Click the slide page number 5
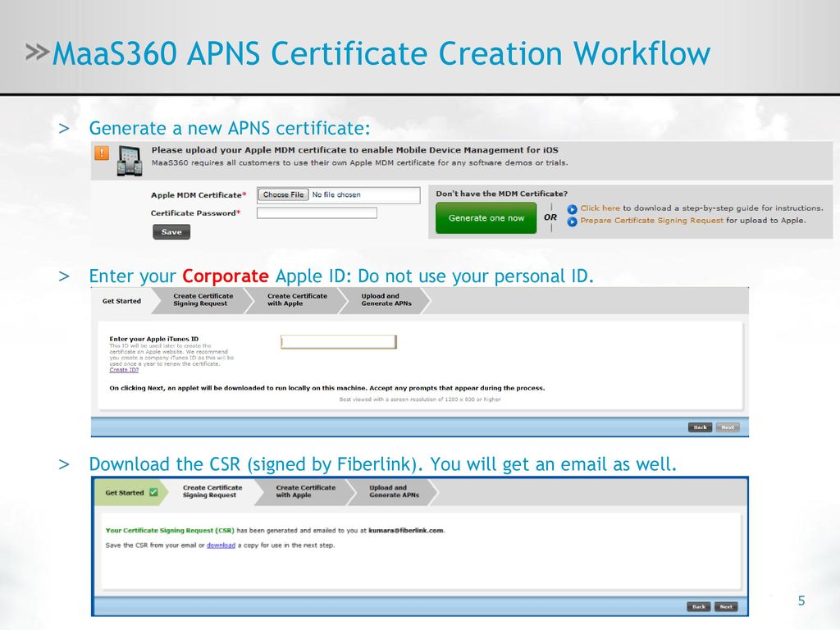The width and height of the screenshot is (840, 630). 801,601
